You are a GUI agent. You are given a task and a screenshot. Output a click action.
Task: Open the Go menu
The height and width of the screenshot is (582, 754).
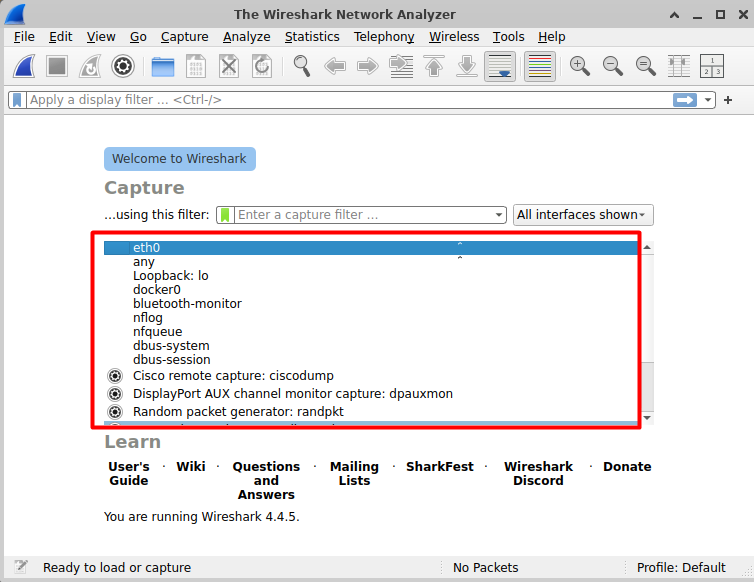pos(138,37)
